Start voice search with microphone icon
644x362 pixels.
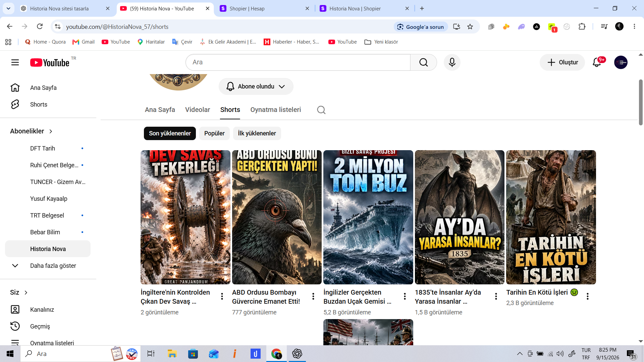click(x=452, y=62)
